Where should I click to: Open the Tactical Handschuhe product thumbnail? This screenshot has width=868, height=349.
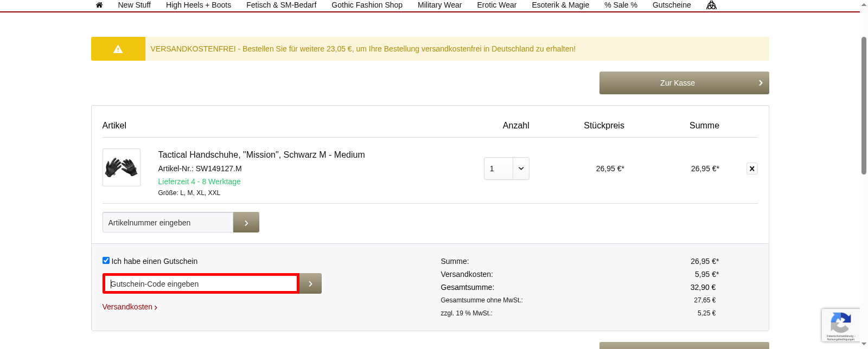[122, 167]
